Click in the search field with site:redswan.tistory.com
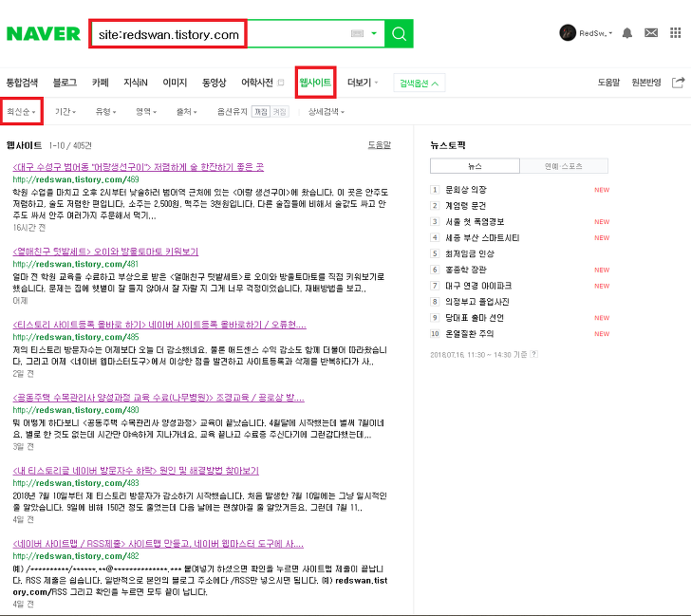 168,34
